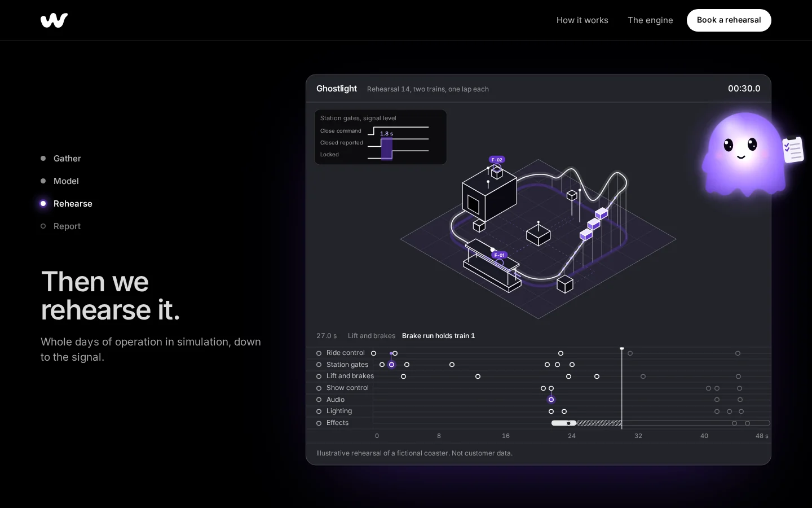Click the '27.0 s' time label
This screenshot has width=812, height=508.
[x=326, y=336]
